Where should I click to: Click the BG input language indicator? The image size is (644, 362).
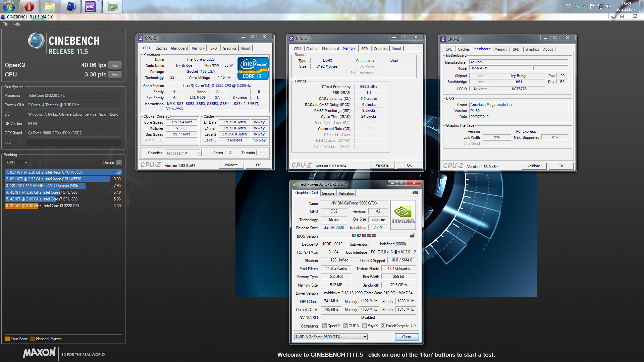[x=569, y=6]
